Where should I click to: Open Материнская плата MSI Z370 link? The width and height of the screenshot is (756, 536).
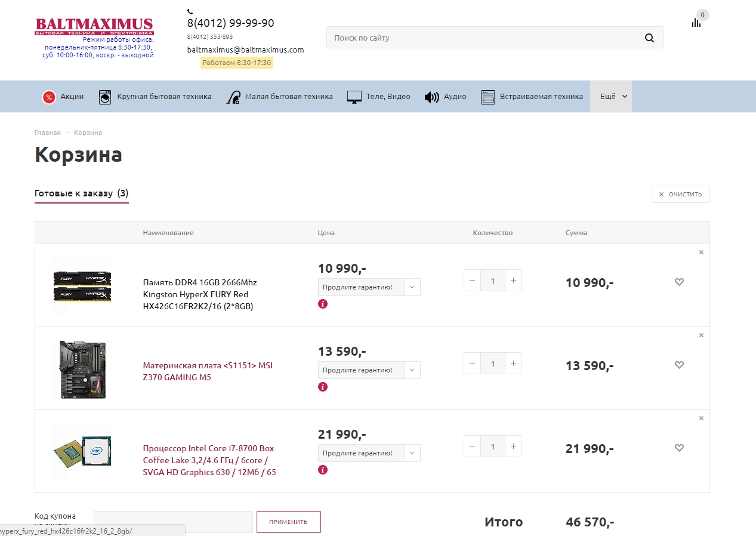point(208,371)
